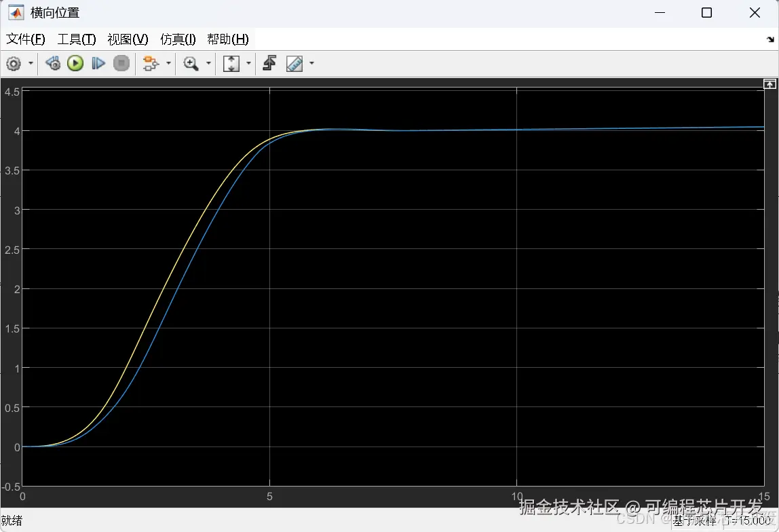Close the 横向位置 scope window

click(755, 13)
